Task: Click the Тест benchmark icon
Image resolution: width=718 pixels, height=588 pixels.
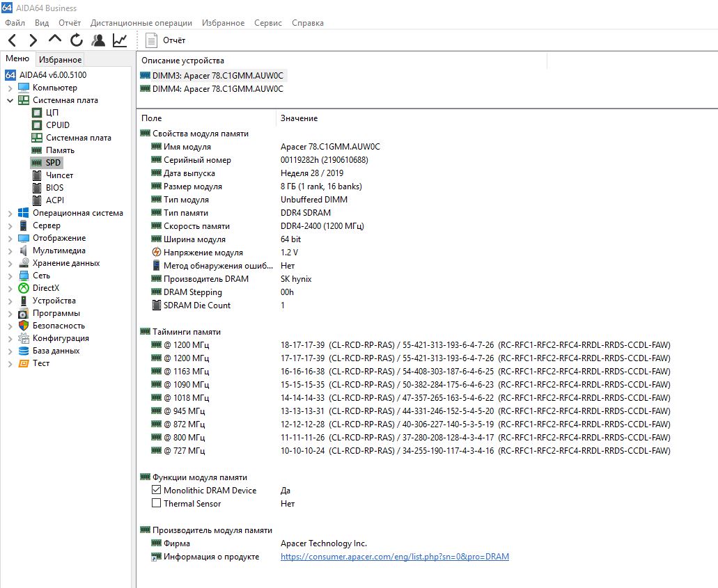Action: [24, 363]
